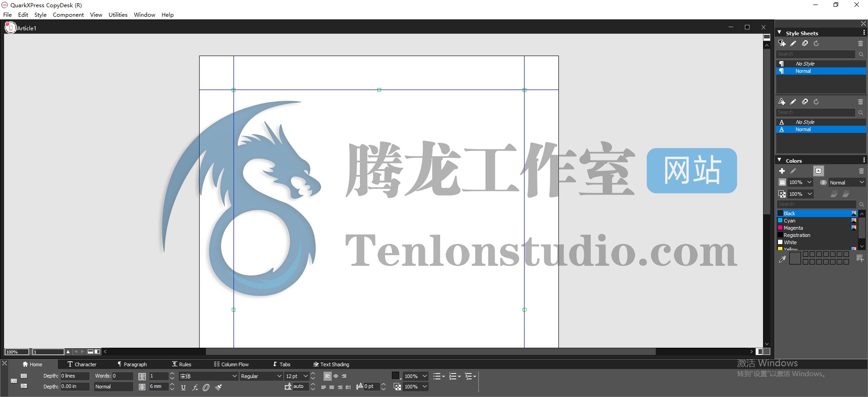Click the page number field in status bar
Screen dimensions: 868x397
[48, 352]
